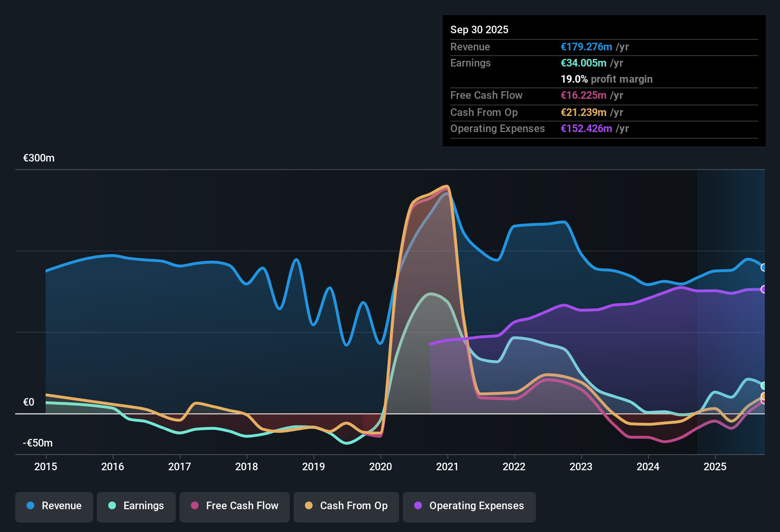
Task: Click the €21.239m cash from op value
Action: [583, 112]
